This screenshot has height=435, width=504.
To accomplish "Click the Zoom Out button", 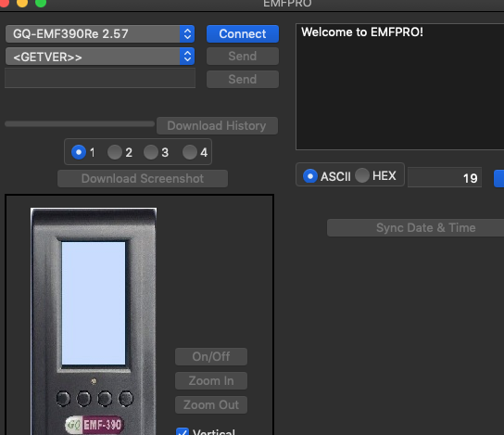I will [211, 404].
